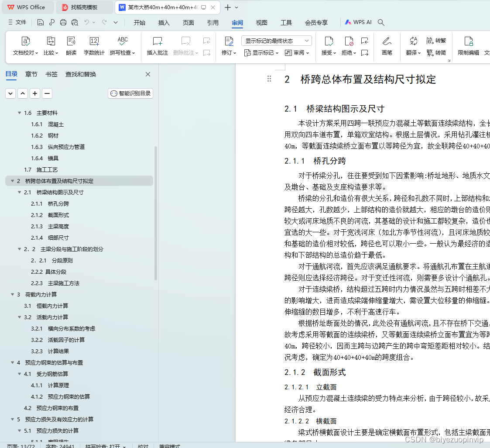
Task: Open the 找稻壳模板 tab
Action: coord(84,7)
